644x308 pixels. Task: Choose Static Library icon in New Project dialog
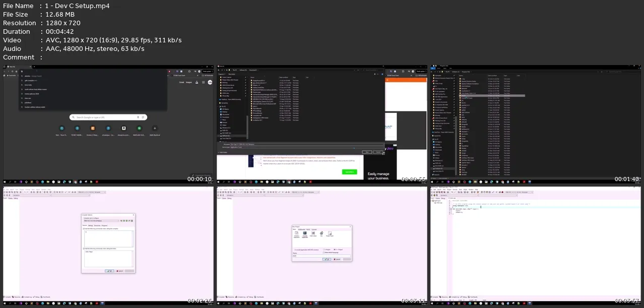point(312,233)
